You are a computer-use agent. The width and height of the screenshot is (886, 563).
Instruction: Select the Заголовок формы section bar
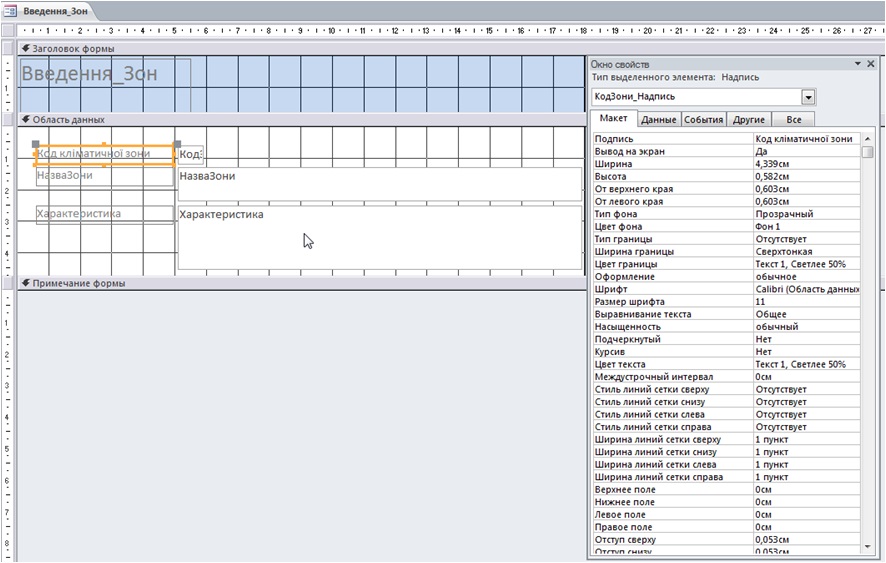coord(300,48)
